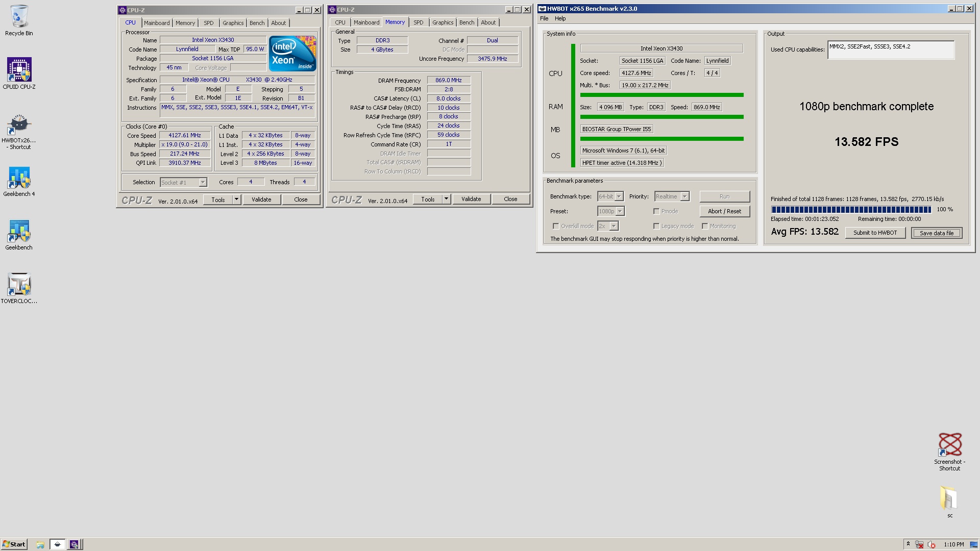
Task: Open Priority Realtime dropdown
Action: (672, 196)
